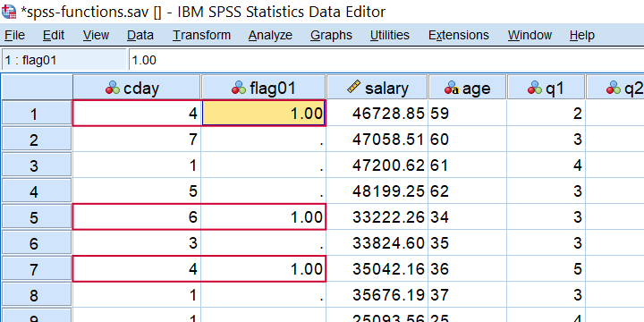Click the missing flag01 cell in row 2
This screenshot has width=644, height=322.
(x=264, y=140)
